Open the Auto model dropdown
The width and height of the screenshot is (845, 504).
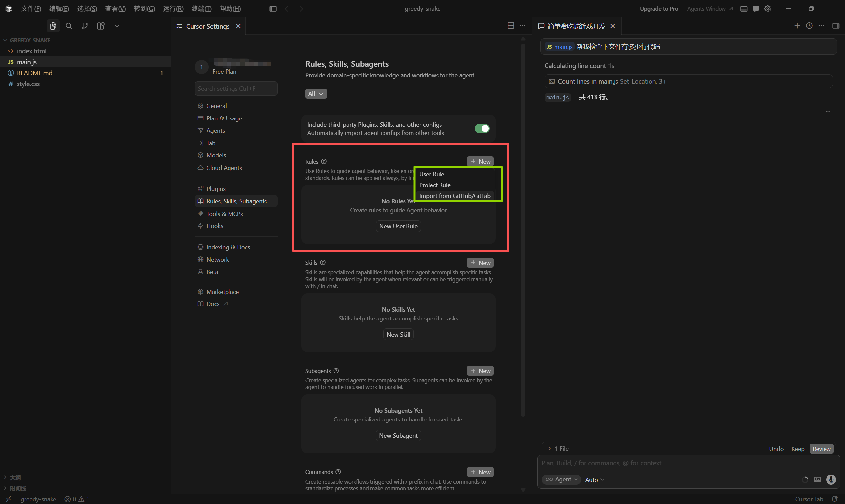(595, 480)
